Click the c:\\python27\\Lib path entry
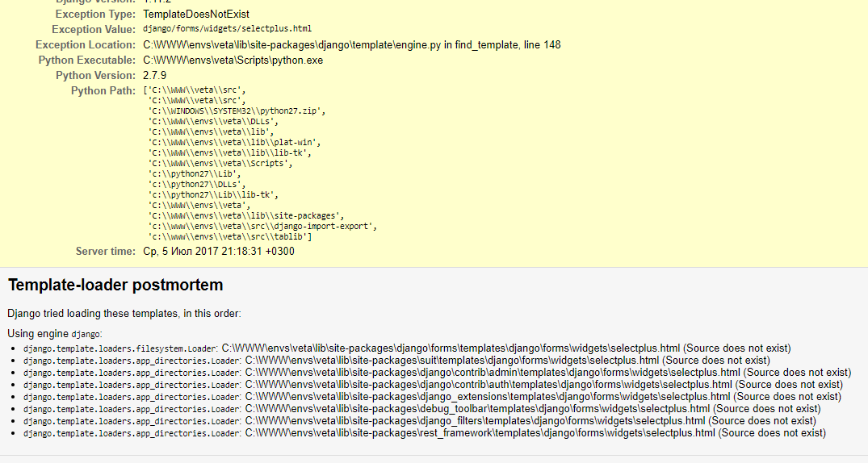The width and height of the screenshot is (868, 463). (x=195, y=173)
